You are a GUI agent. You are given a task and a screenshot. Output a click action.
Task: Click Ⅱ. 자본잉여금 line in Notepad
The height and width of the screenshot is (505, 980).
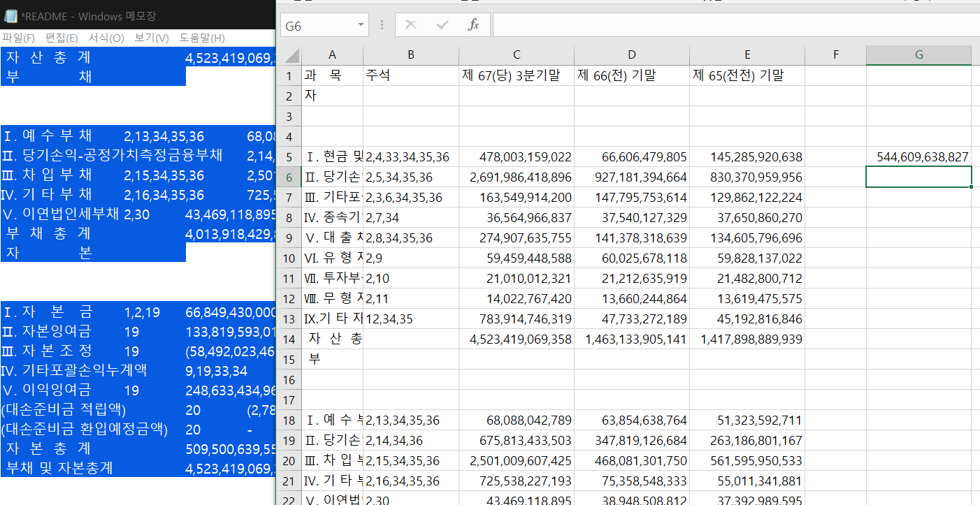(138, 330)
